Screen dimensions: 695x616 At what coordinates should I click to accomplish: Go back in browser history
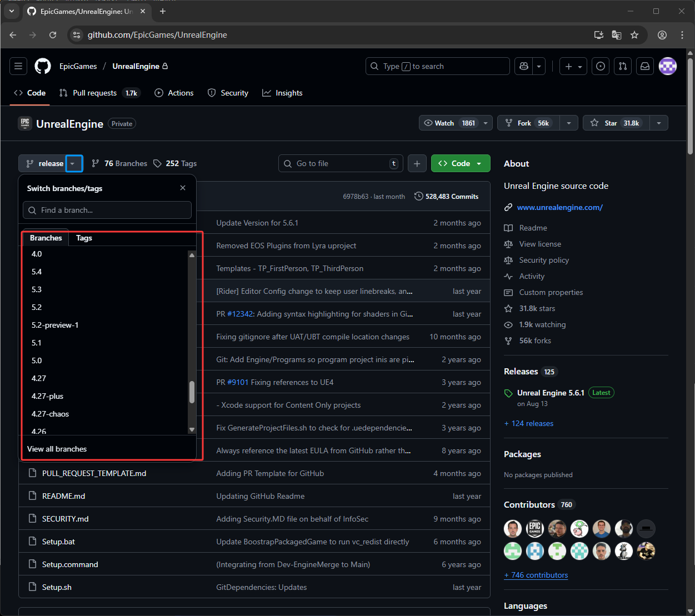(13, 35)
